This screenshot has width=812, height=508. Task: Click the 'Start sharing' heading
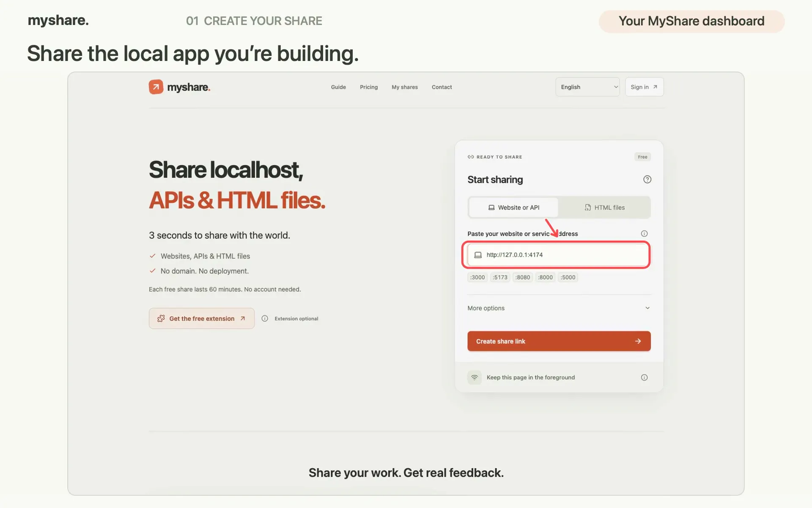[495, 179]
